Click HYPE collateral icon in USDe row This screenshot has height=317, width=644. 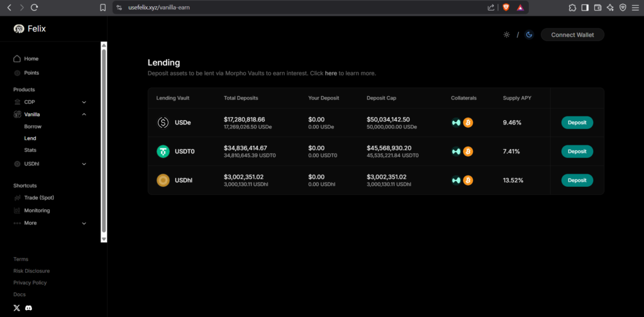coord(456,123)
